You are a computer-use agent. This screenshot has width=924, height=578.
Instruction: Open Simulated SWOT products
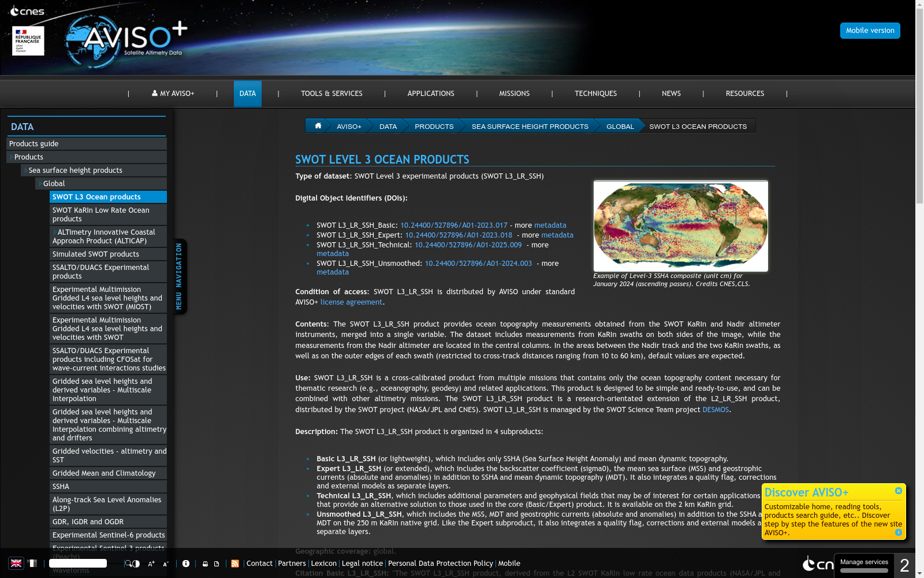108,254
